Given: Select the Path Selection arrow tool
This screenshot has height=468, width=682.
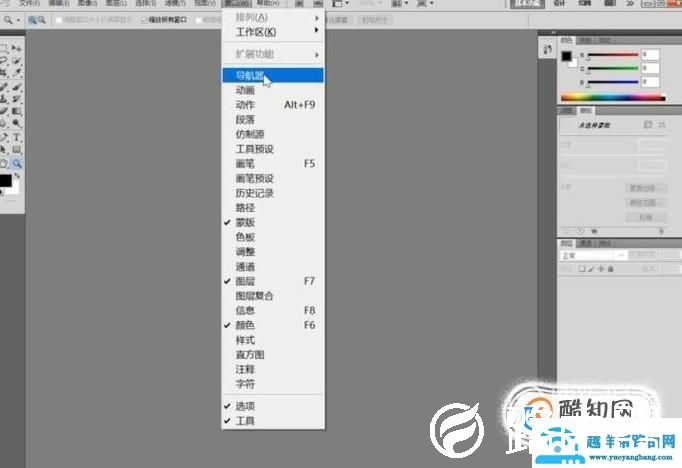Looking at the screenshot, I should (3, 150).
